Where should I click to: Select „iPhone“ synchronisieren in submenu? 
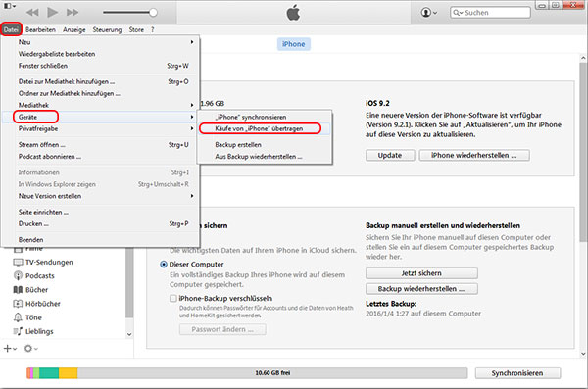[265, 117]
